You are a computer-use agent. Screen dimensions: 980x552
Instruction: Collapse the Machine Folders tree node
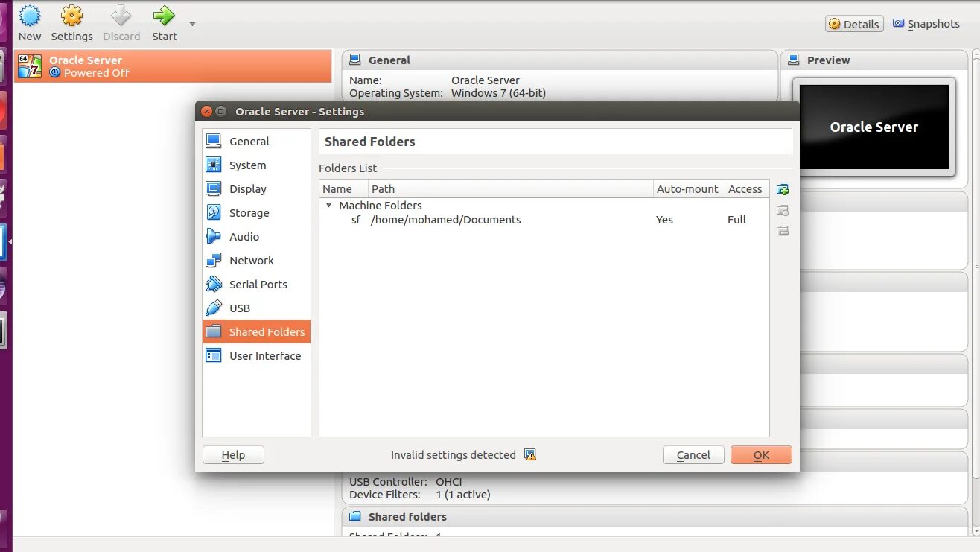[x=329, y=205]
